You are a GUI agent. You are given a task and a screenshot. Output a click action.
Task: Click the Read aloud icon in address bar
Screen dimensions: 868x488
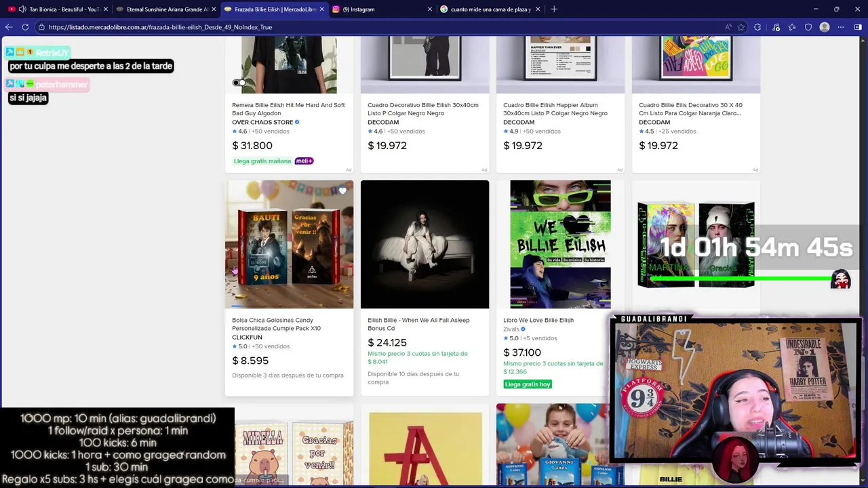click(728, 27)
